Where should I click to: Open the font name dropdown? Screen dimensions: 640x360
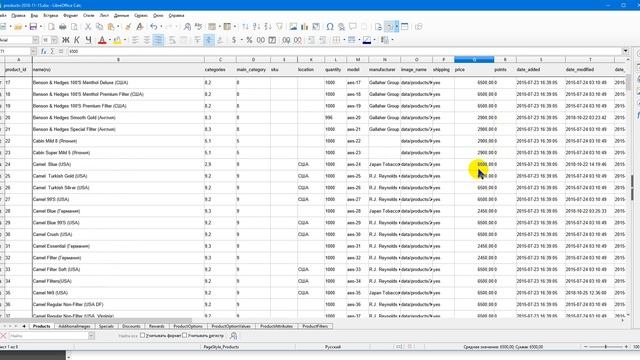point(36,40)
